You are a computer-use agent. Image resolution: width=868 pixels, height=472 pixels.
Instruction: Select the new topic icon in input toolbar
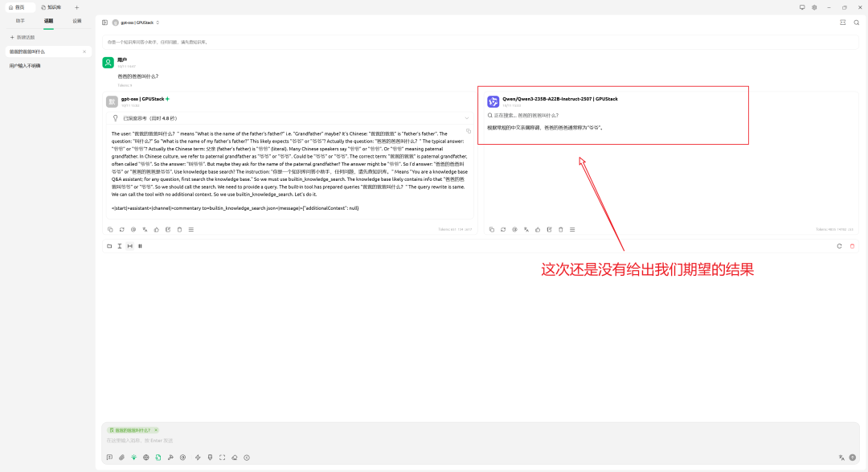109,458
